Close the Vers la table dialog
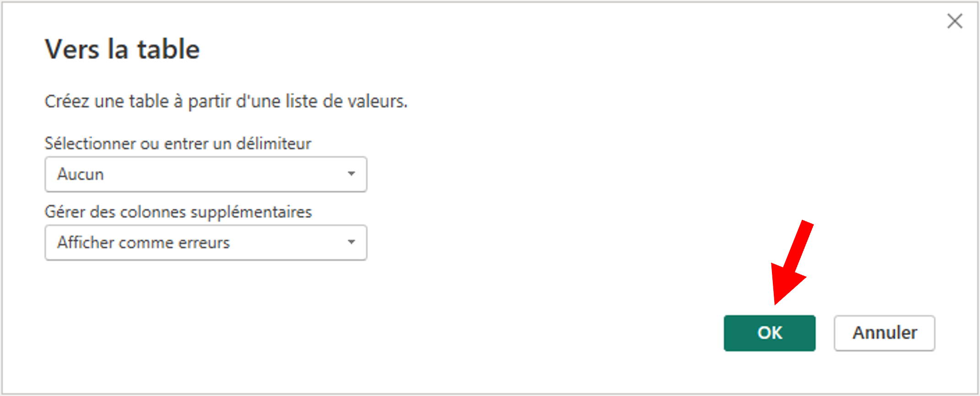This screenshot has height=396, width=980. [954, 21]
